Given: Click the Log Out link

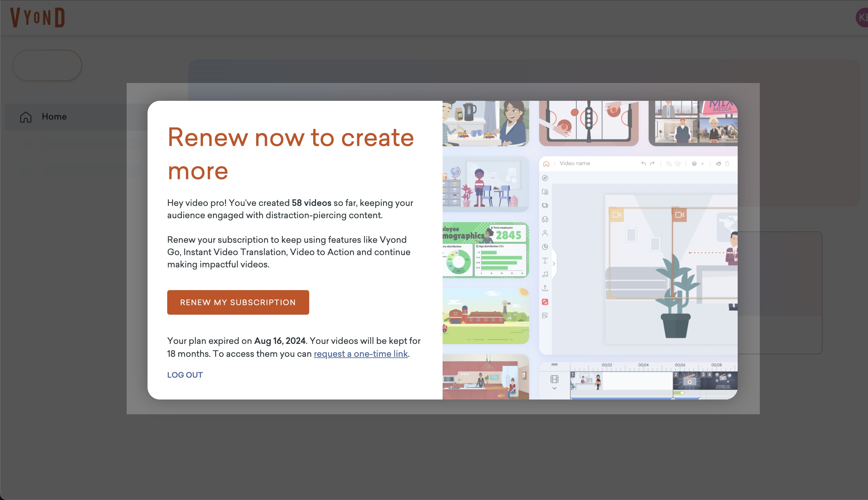Looking at the screenshot, I should click(x=185, y=375).
